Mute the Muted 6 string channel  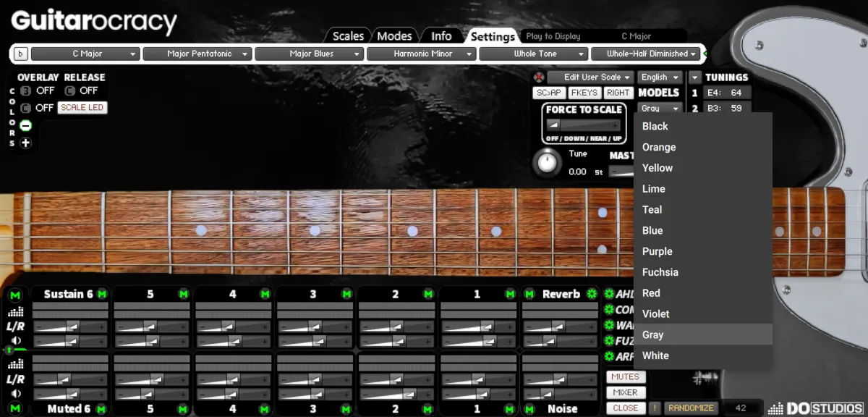(101, 409)
